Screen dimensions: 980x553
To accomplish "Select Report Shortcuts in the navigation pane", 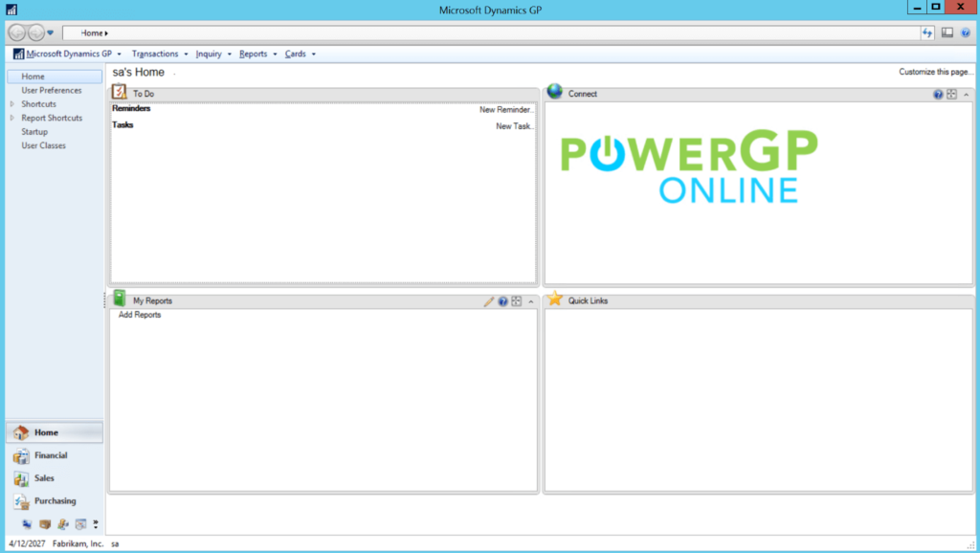I will click(52, 118).
